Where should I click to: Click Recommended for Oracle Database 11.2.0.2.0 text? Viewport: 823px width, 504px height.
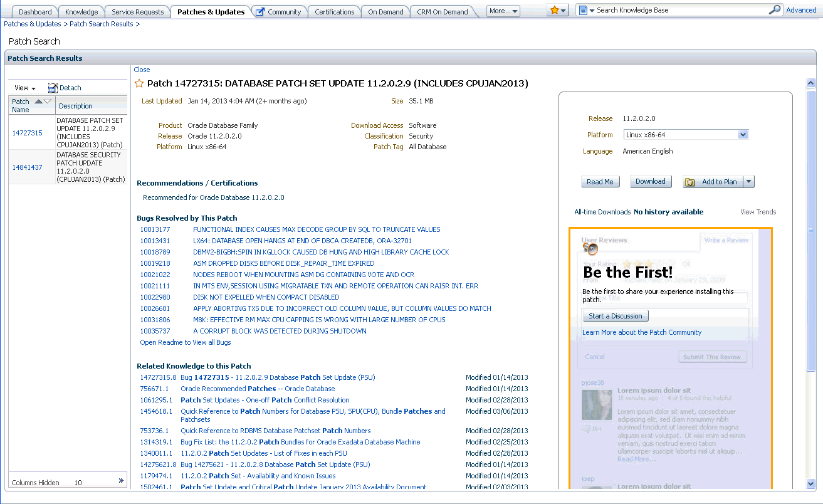(213, 197)
